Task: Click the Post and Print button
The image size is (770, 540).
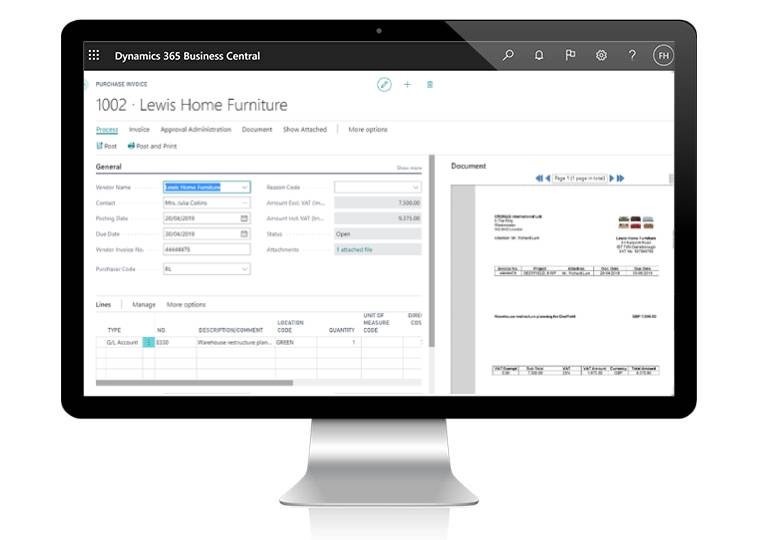Action: (x=152, y=146)
